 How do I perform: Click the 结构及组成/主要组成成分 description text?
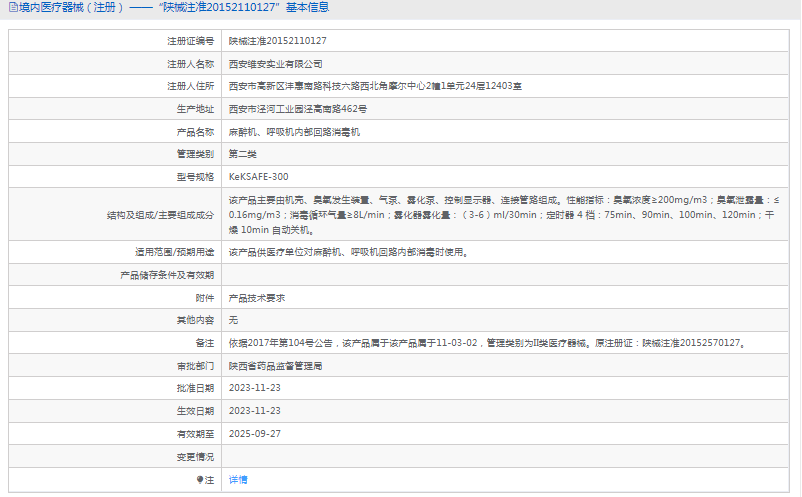(500, 214)
